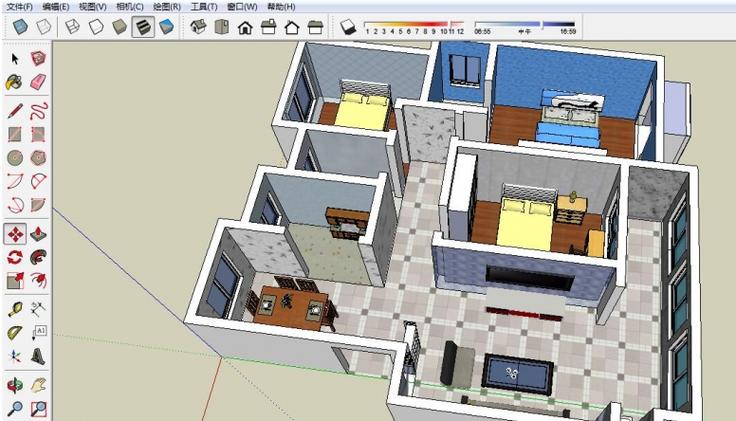Pick the Eraser tool

tap(38, 82)
